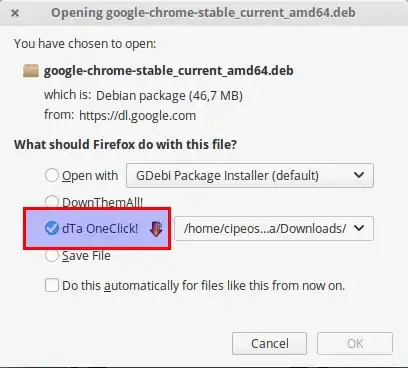Image resolution: width=408 pixels, height=368 pixels.
Task: Choose the DownThemAll! radio option
Action: 52,201
